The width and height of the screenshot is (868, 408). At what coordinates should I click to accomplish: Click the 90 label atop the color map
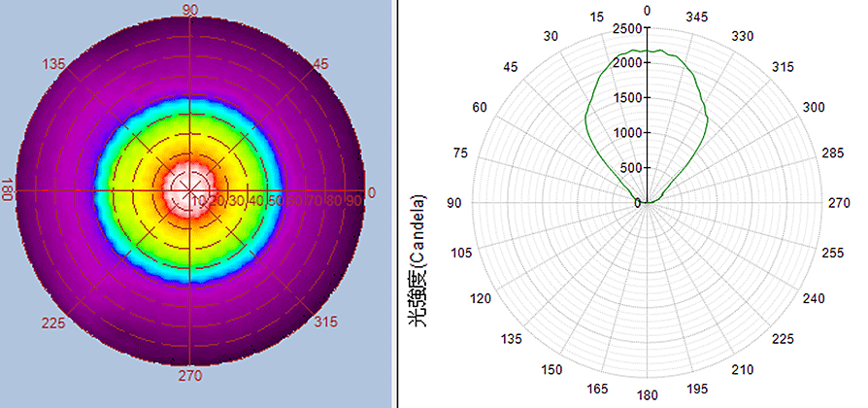pos(190,10)
